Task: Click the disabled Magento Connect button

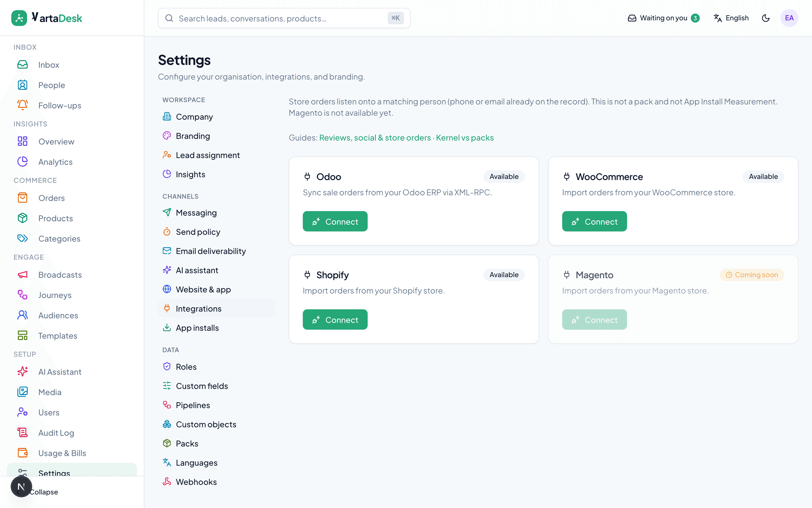Action: pyautogui.click(x=594, y=319)
